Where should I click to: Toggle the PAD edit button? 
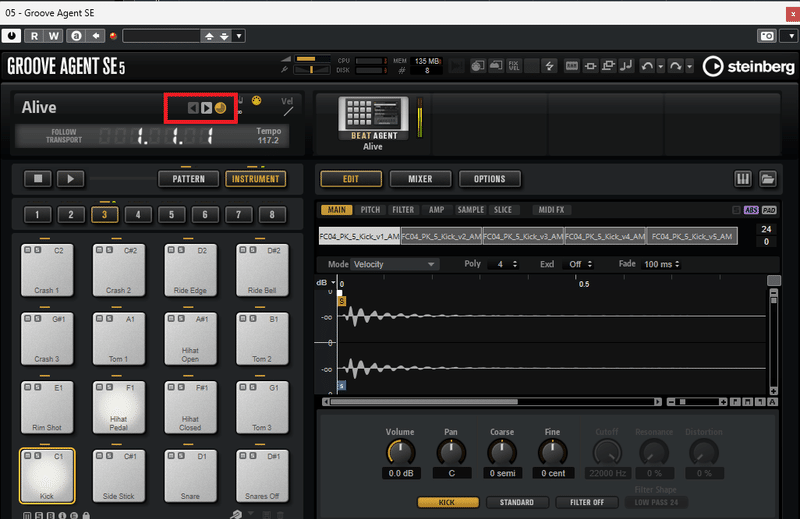point(769,210)
